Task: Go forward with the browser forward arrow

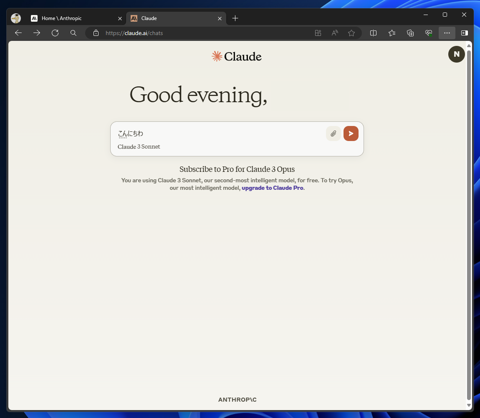Action: (x=37, y=33)
